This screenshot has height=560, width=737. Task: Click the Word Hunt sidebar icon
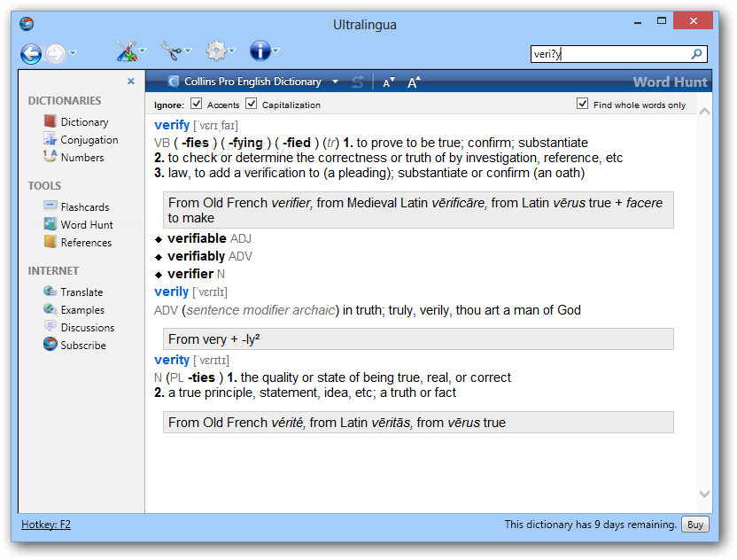click(x=50, y=224)
